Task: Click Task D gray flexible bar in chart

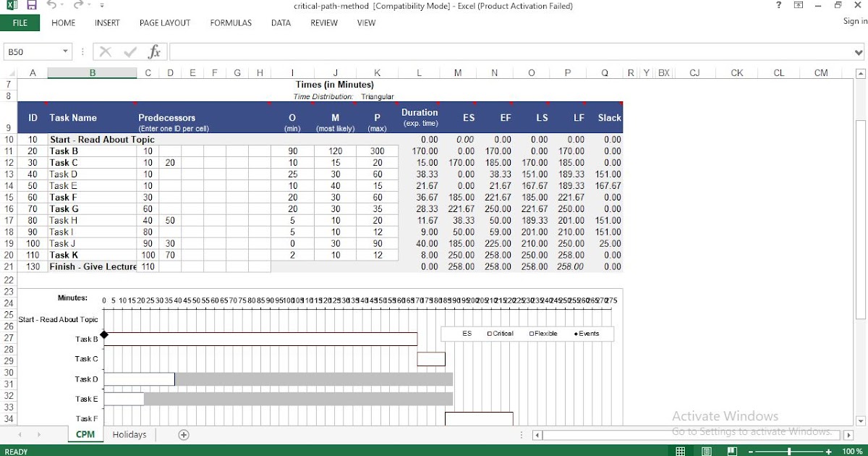Action: click(x=313, y=379)
